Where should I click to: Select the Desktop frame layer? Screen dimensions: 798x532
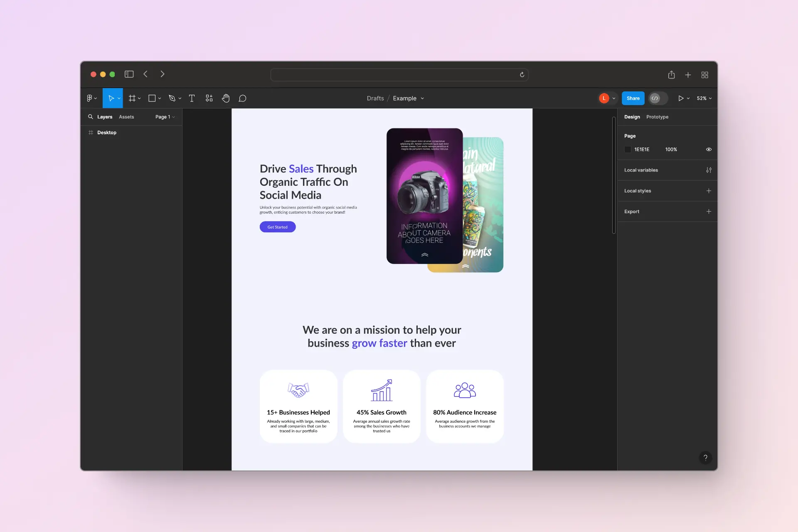tap(107, 133)
